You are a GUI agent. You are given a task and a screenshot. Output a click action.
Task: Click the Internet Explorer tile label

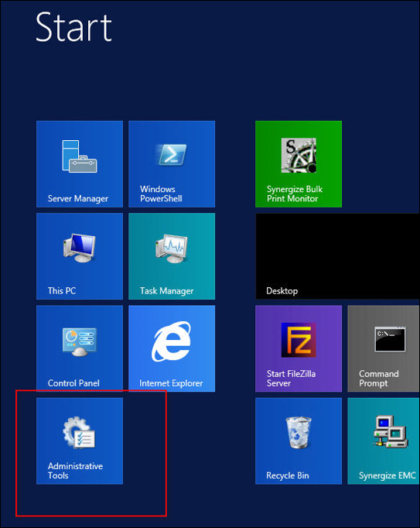tap(171, 383)
